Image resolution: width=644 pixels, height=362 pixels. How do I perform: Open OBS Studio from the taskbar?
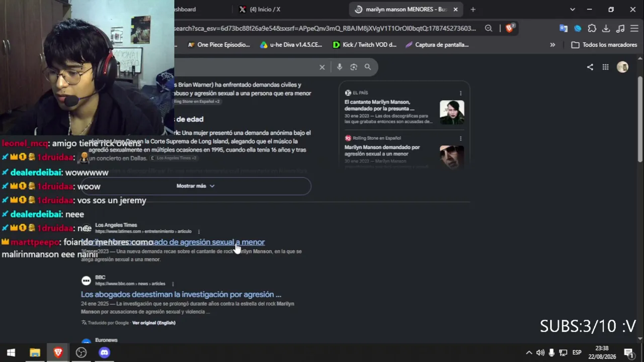point(81,352)
